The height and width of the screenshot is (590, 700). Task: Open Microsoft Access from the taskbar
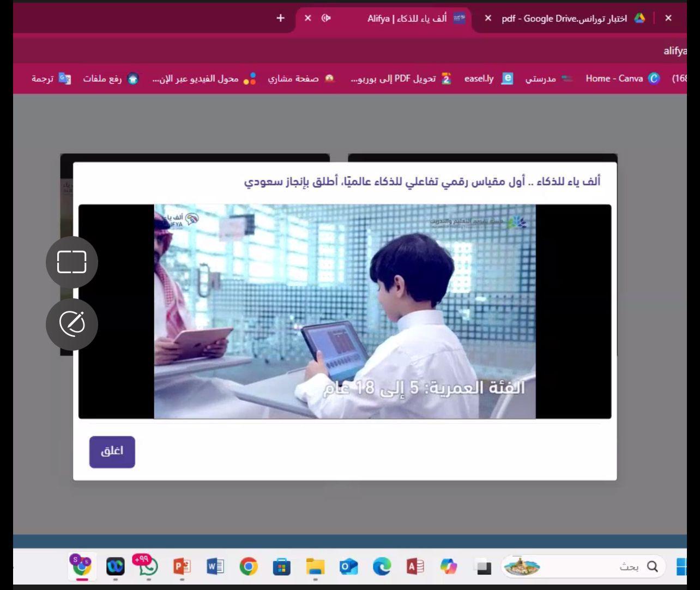pyautogui.click(x=415, y=567)
